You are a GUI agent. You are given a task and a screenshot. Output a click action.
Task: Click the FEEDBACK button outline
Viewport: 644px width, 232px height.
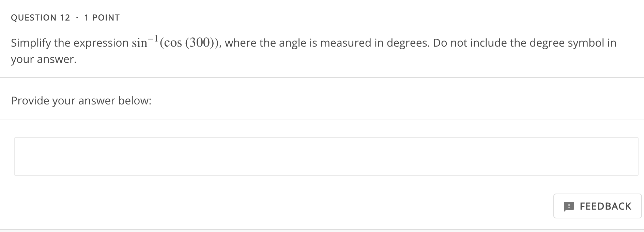pos(597,195)
